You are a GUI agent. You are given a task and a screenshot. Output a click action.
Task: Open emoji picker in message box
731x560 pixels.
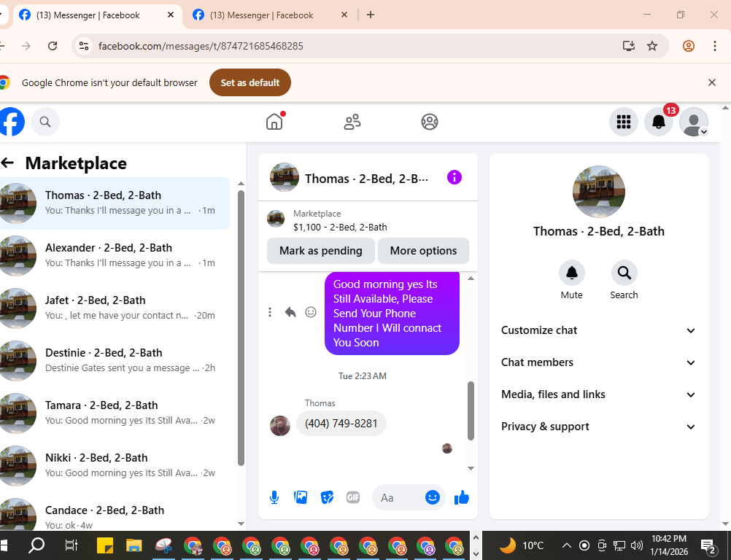click(x=432, y=497)
